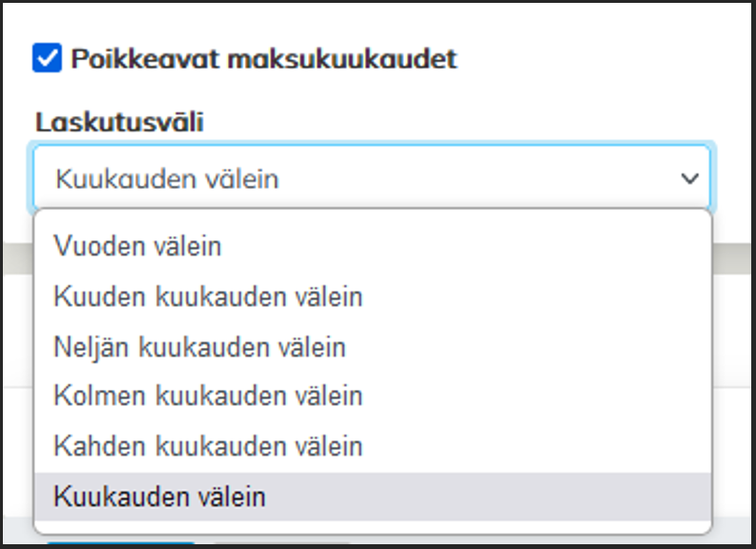The image size is (756, 549).
Task: Click selected value text Kuukauden välein in field
Action: (167, 178)
